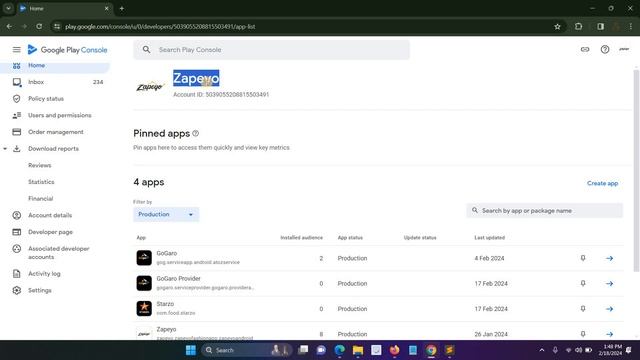Screen dimensions: 640x360
Task: Open Sublime Text from taskbar
Action: (450, 350)
